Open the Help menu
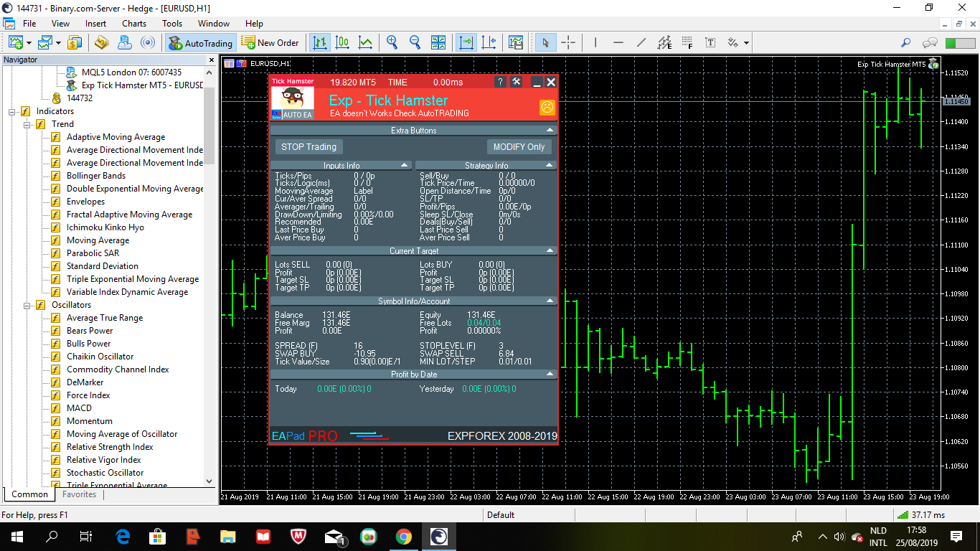This screenshot has width=980, height=551. coord(254,24)
